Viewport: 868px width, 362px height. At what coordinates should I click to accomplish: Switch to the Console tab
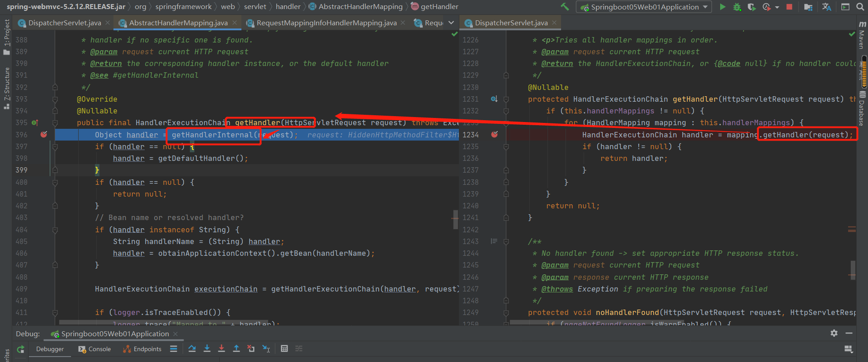(x=94, y=349)
